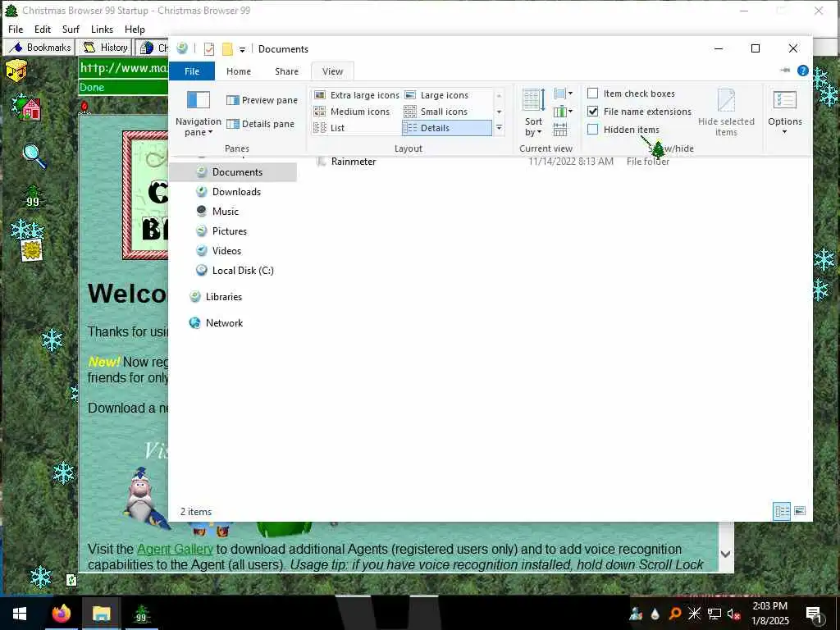Viewport: 840px width, 630px height.
Task: Open the Sort by dropdown
Action: pos(533,112)
